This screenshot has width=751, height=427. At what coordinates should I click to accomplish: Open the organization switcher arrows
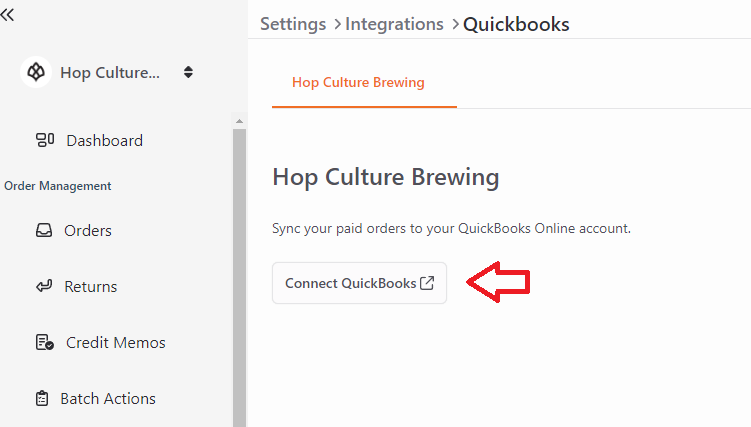tap(188, 72)
